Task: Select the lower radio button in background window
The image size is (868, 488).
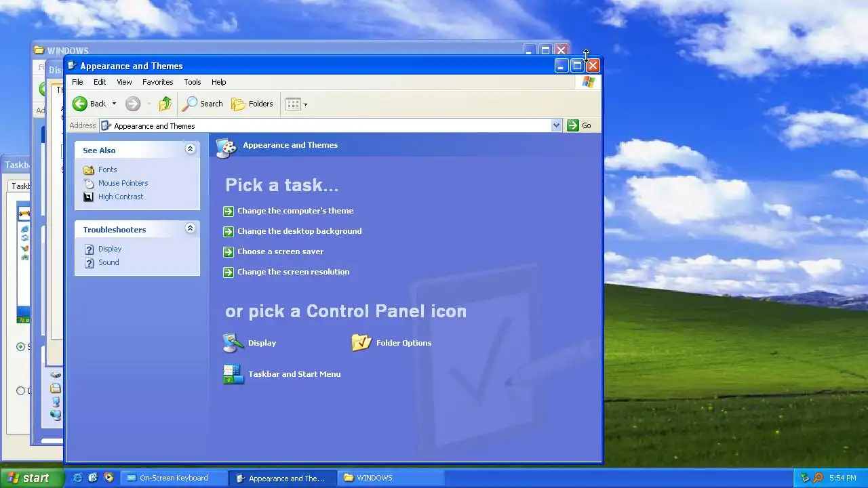Action: 20,390
